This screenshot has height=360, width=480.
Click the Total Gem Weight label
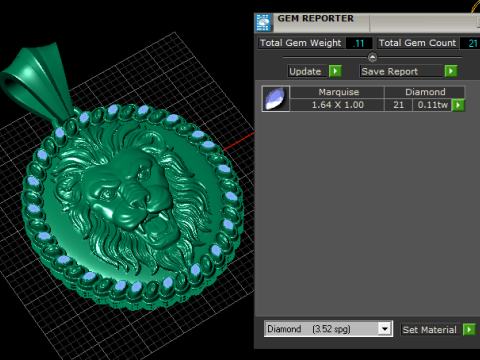click(301, 43)
